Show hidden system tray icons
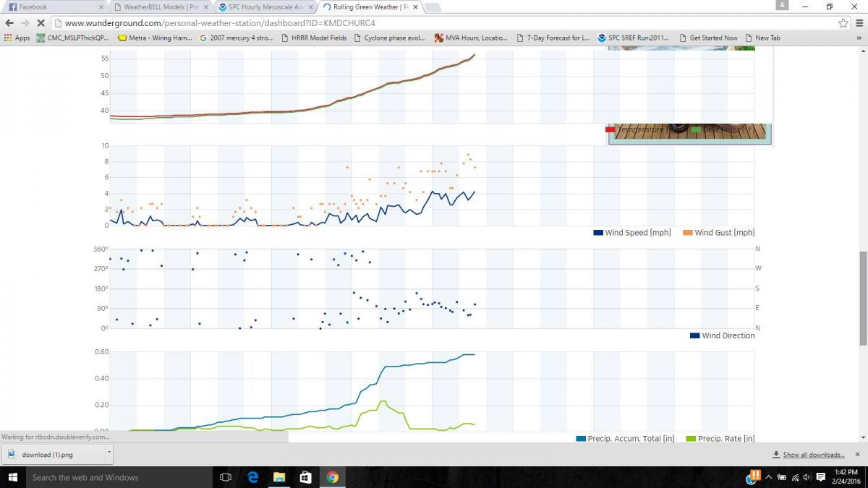Viewport: 868px width, 488px height. 770,477
